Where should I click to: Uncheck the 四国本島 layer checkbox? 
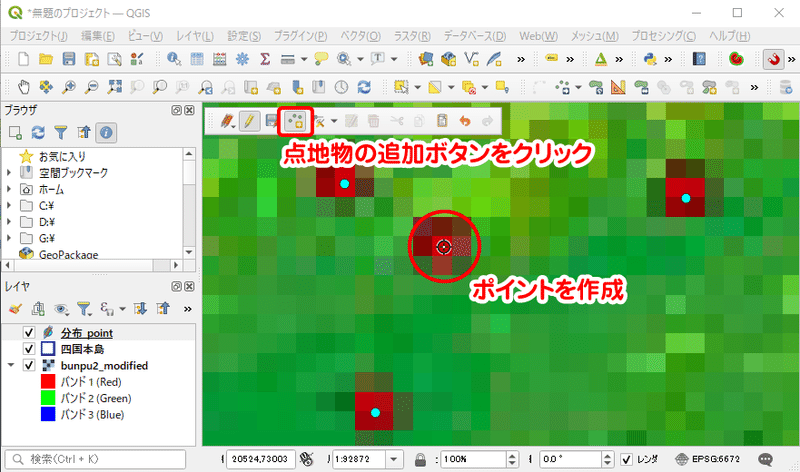click(29, 349)
